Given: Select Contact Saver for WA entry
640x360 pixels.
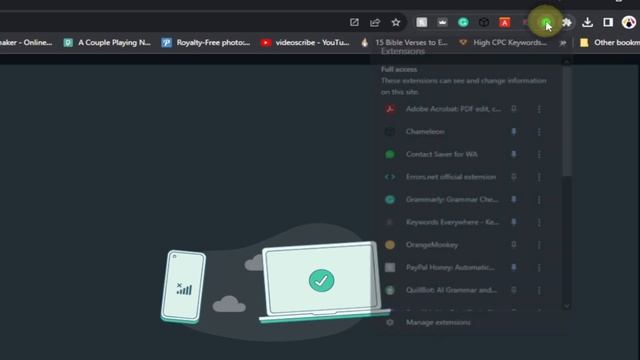Looking at the screenshot, I should (x=443, y=154).
